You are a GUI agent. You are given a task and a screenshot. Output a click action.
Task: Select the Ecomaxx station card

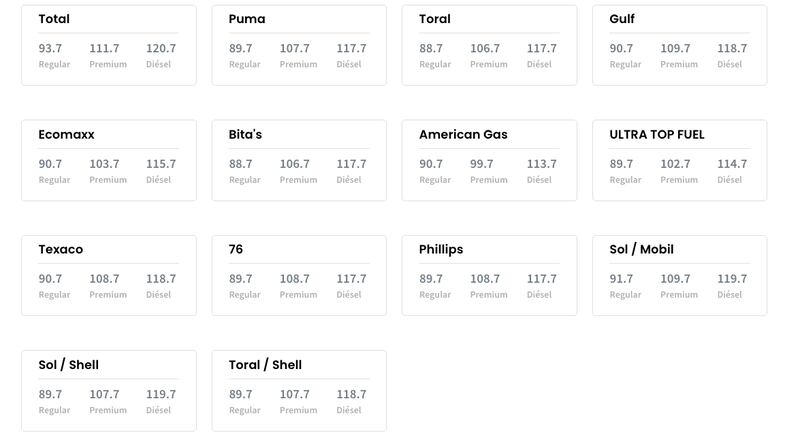click(x=109, y=161)
